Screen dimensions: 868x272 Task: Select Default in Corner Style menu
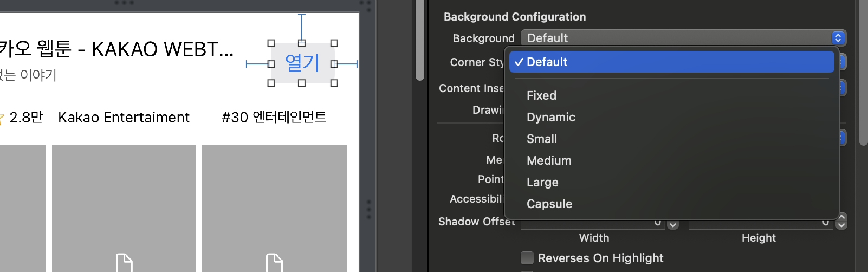pos(671,62)
